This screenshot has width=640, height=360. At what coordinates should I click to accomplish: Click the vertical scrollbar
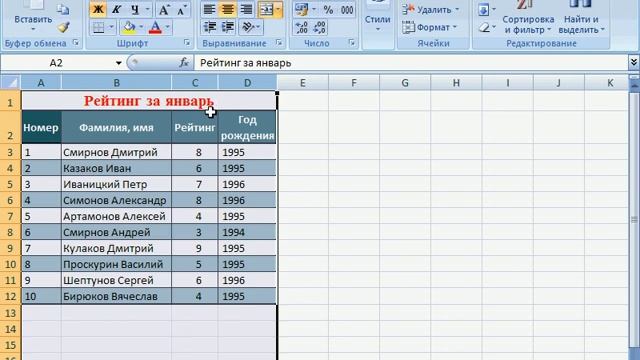tap(634, 220)
